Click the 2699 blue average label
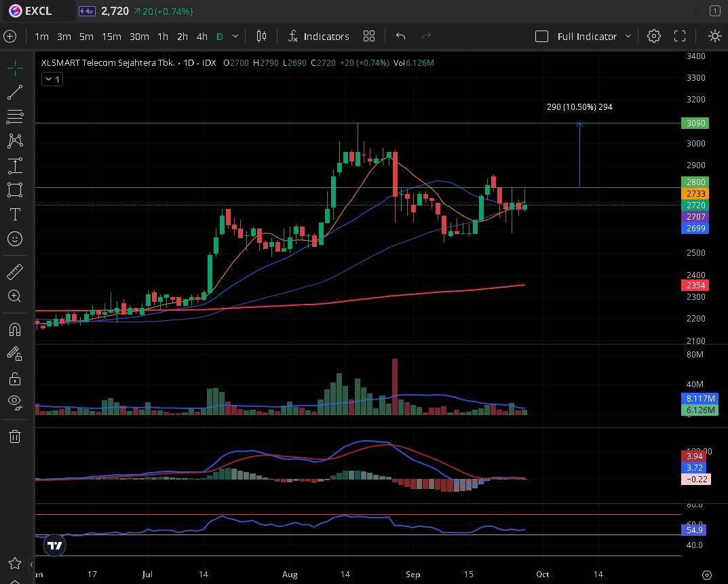The width and height of the screenshot is (728, 584). [695, 229]
